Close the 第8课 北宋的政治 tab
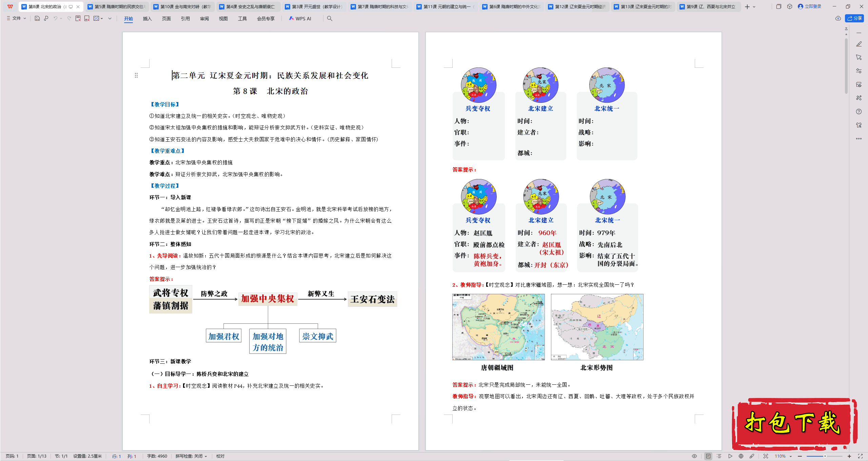Viewport: 868px width, 461px height. point(78,7)
